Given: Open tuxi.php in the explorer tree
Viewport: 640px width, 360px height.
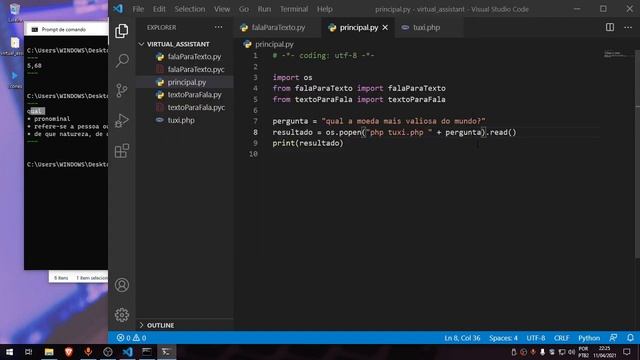Looking at the screenshot, I should pyautogui.click(x=181, y=120).
